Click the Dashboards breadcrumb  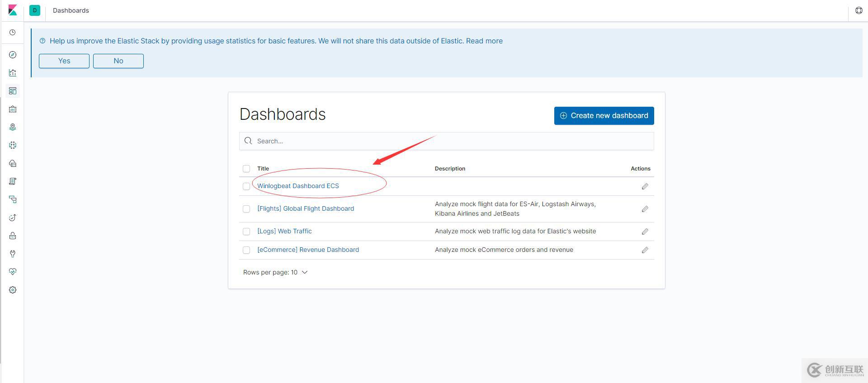[x=71, y=10]
